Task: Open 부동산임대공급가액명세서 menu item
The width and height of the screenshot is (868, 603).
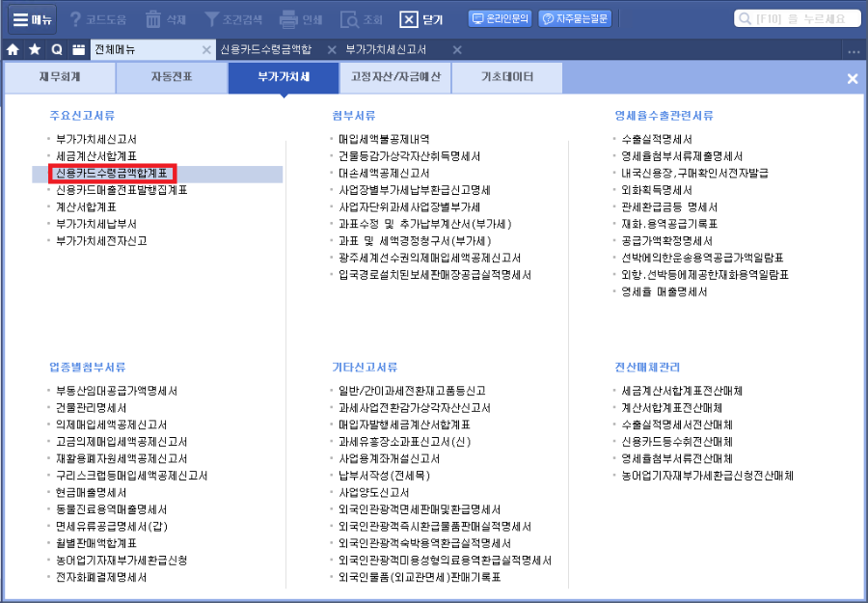Action: [x=117, y=392]
